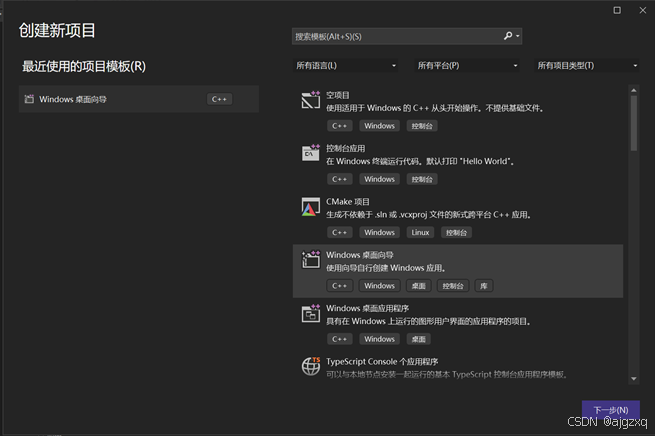Click the template list scroll up arrow
The image size is (655, 436).
(634, 90)
